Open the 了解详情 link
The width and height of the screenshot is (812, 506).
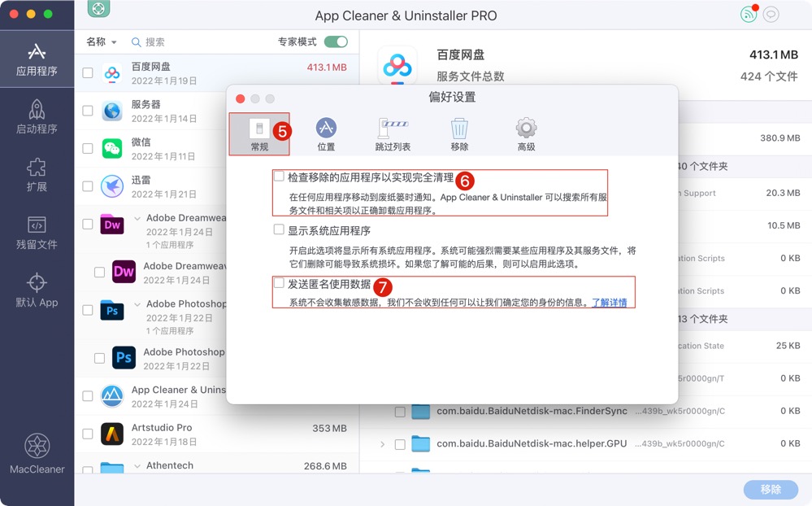click(x=609, y=303)
